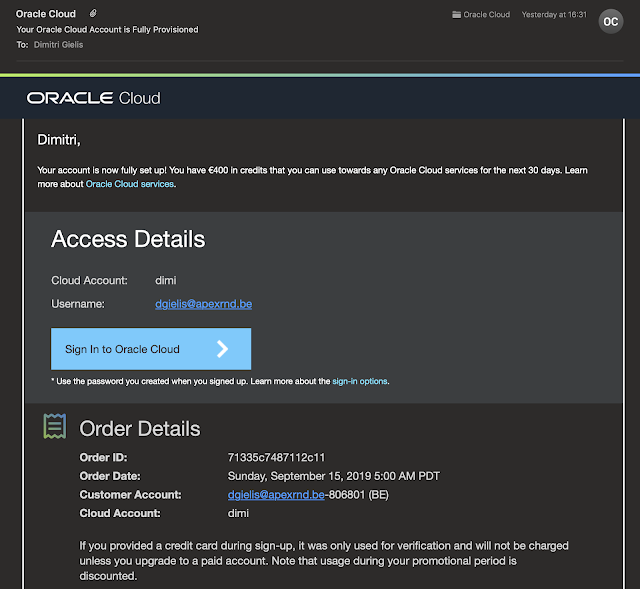The image size is (640, 589).
Task: Click the timestamp Yesterday at 16:31
Action: pyautogui.click(x=553, y=15)
